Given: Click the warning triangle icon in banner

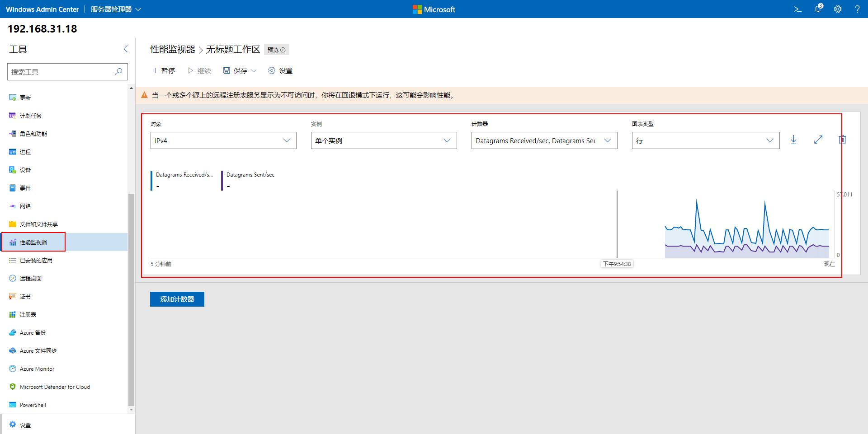Looking at the screenshot, I should click(145, 95).
